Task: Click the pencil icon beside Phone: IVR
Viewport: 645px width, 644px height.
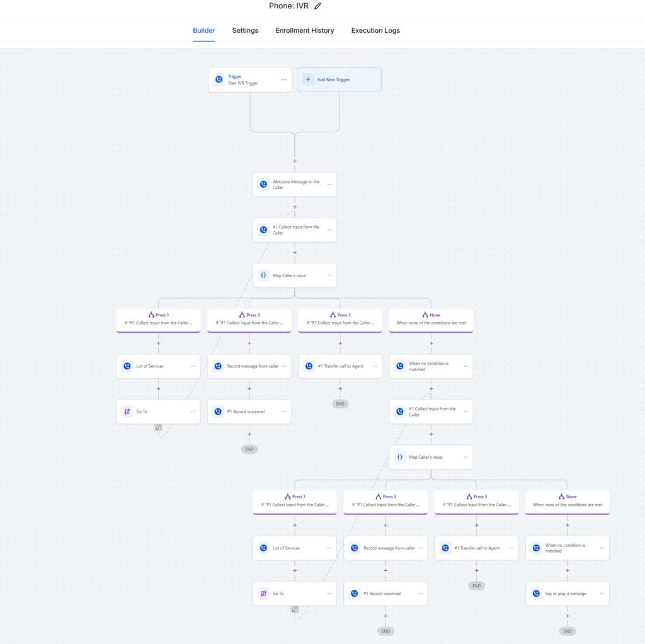Action: [318, 6]
